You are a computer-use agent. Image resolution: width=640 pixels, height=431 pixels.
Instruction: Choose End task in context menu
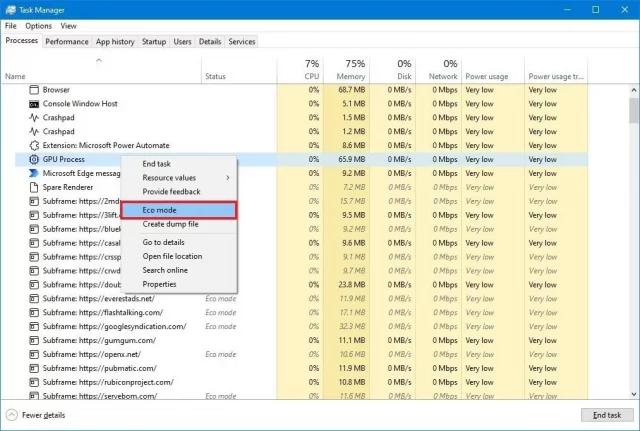point(179,164)
